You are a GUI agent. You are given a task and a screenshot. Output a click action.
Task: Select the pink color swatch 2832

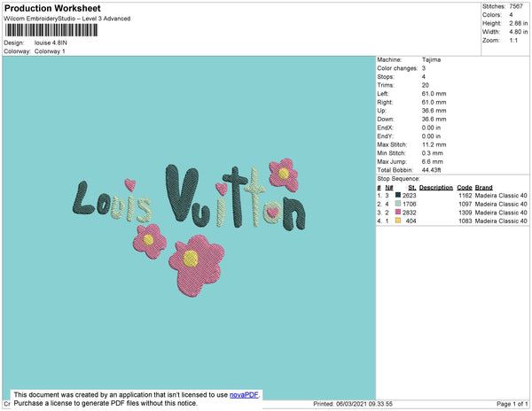pos(398,212)
